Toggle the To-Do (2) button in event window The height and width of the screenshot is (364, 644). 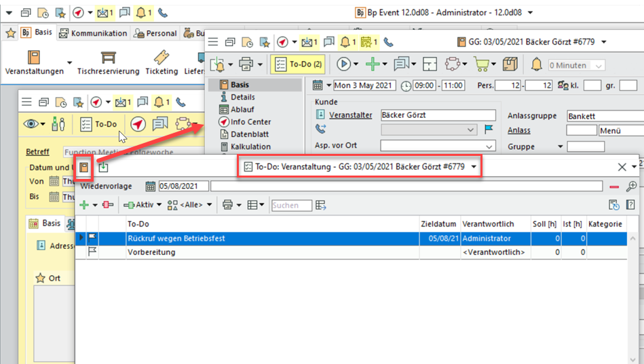298,64
